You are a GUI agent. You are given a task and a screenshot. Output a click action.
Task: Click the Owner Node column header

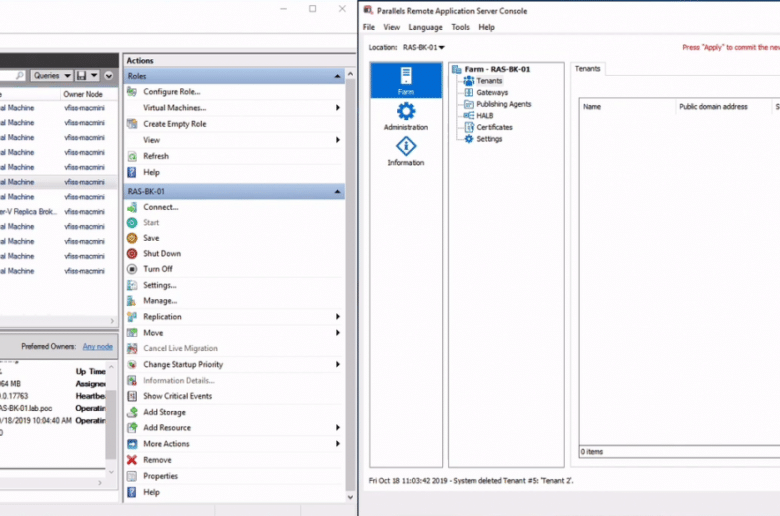click(83, 94)
